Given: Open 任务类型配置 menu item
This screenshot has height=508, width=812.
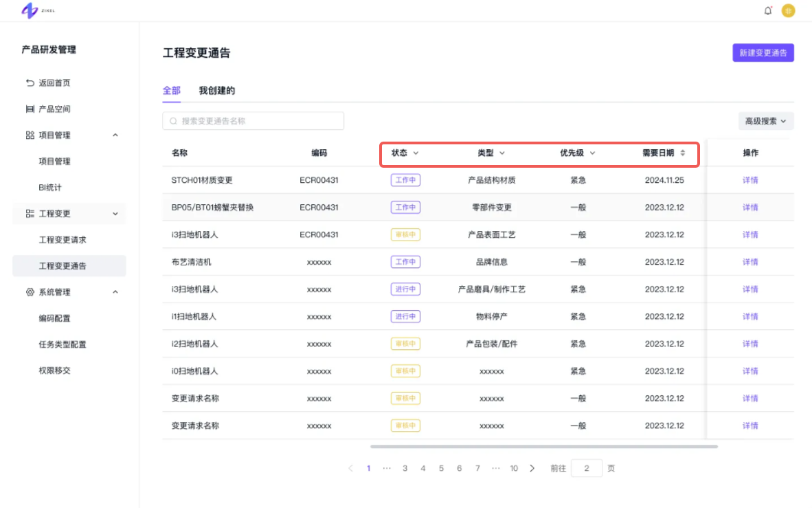Looking at the screenshot, I should coord(62,344).
